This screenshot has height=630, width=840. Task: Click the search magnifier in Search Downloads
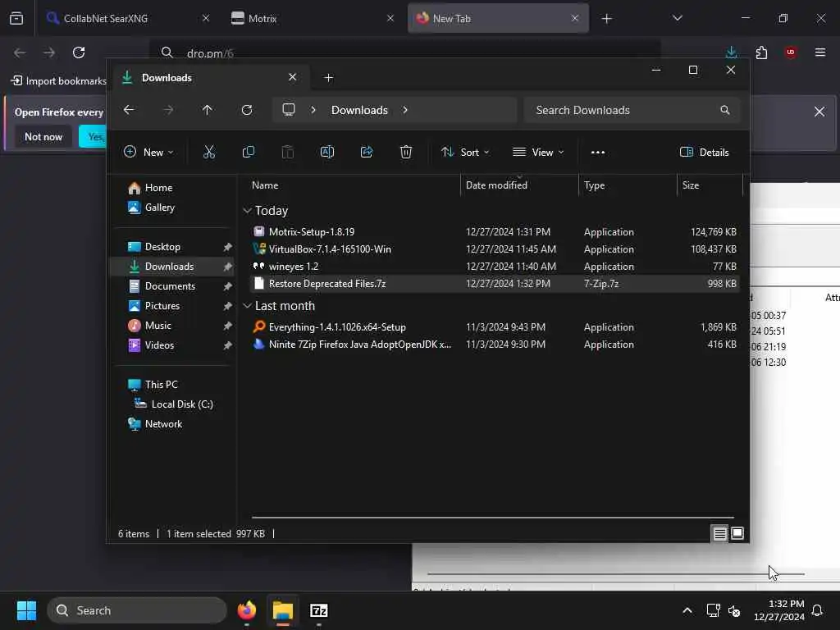tap(725, 110)
